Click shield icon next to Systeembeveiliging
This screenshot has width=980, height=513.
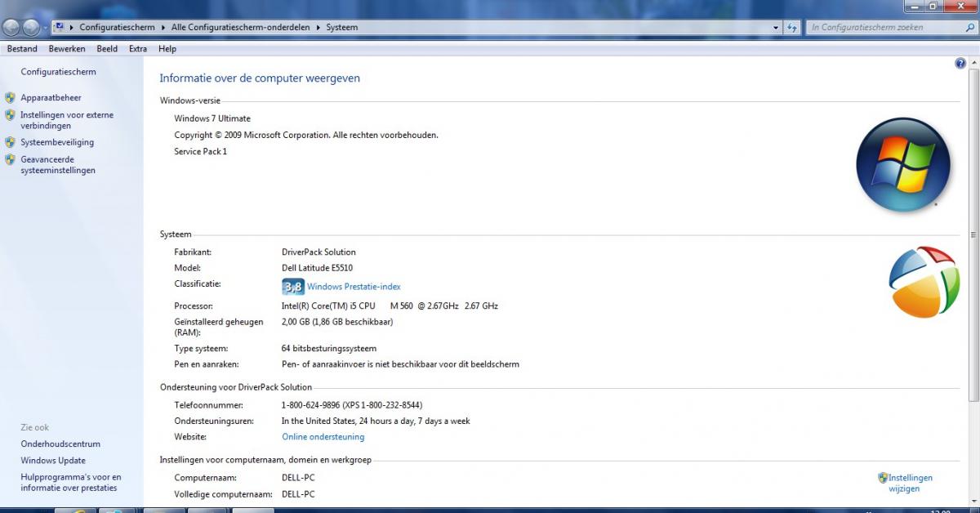pyautogui.click(x=10, y=142)
